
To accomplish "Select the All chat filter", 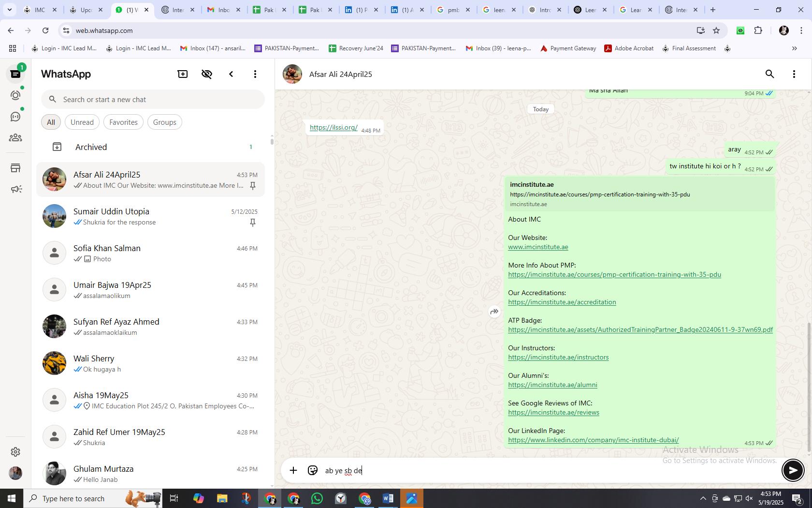I will (x=51, y=122).
